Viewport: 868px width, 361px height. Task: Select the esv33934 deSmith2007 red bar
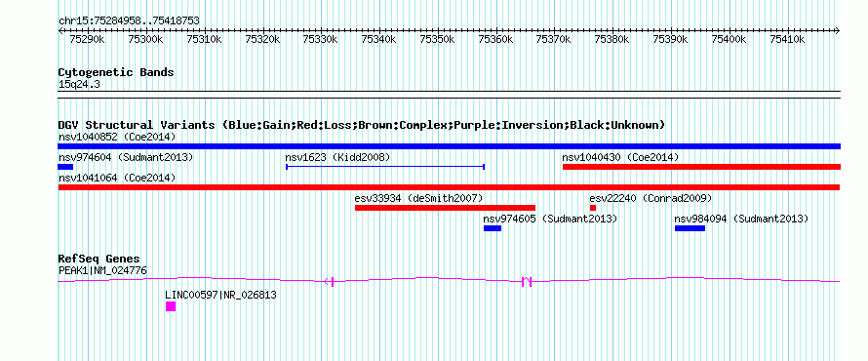445,208
